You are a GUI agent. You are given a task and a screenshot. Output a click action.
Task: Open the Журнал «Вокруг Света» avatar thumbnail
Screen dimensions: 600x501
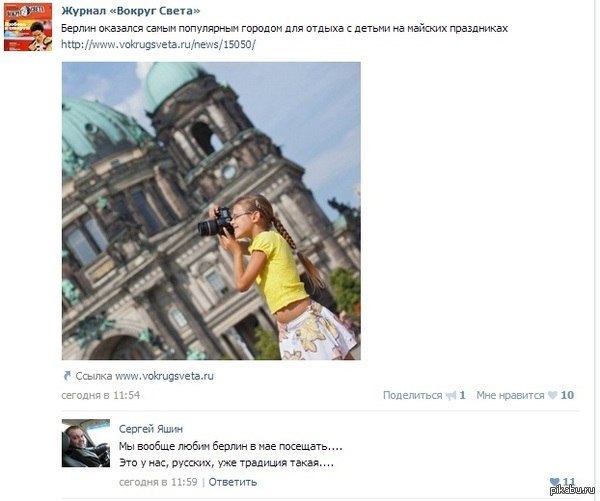click(28, 27)
